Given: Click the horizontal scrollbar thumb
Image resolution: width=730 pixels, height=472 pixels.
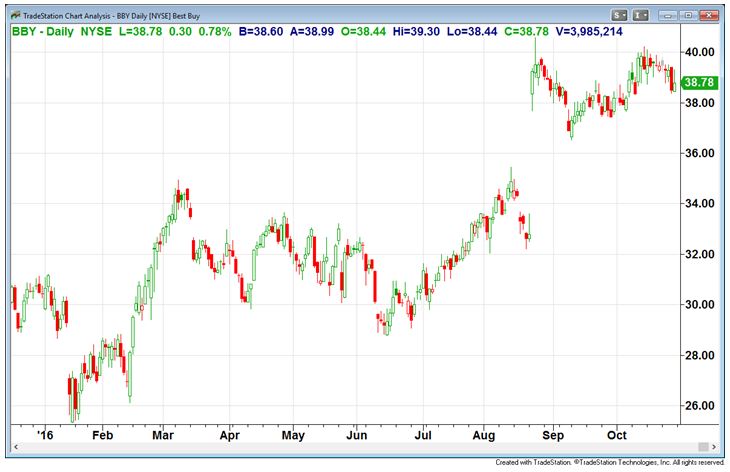Looking at the screenshot, I should [703, 447].
